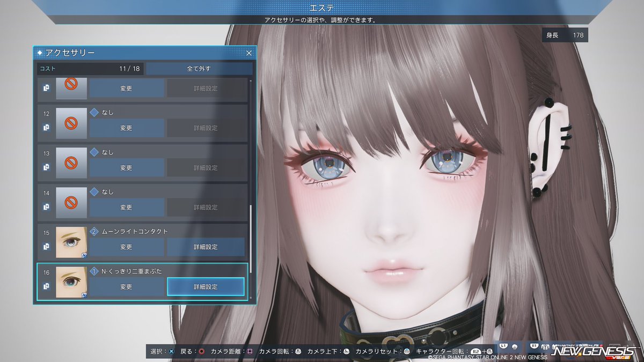Click the 全て外す (remove all) button
This screenshot has height=362, width=644.
[199, 69]
